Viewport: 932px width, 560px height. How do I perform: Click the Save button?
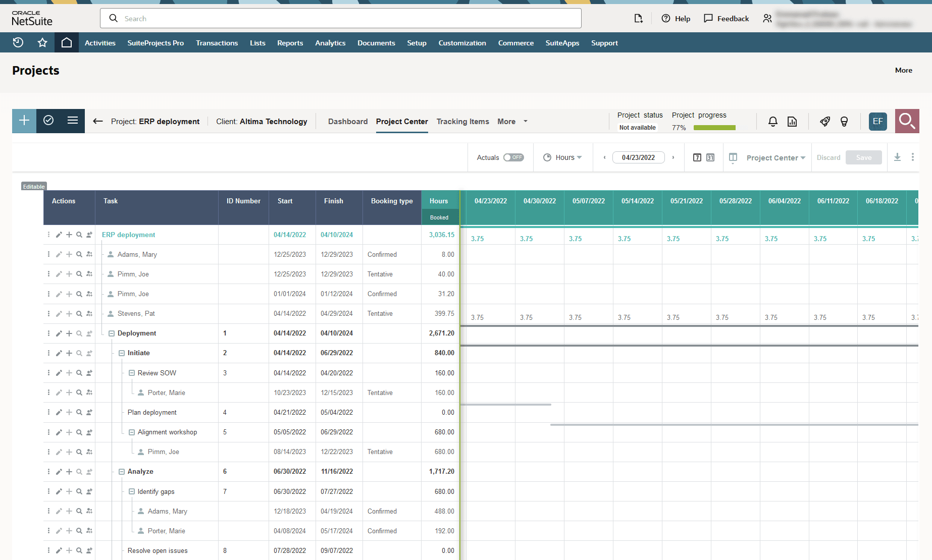pyautogui.click(x=863, y=157)
